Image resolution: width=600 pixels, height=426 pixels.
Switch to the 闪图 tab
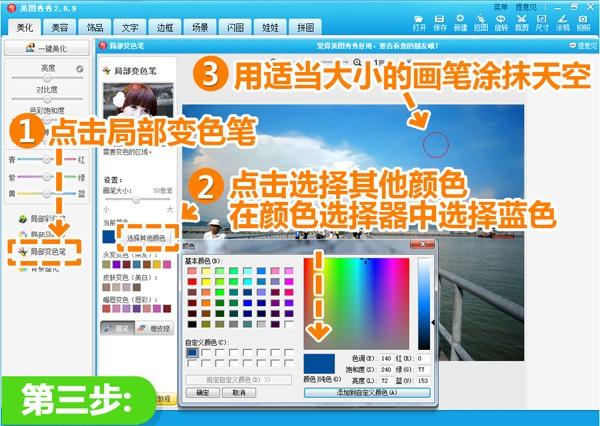tap(235, 28)
